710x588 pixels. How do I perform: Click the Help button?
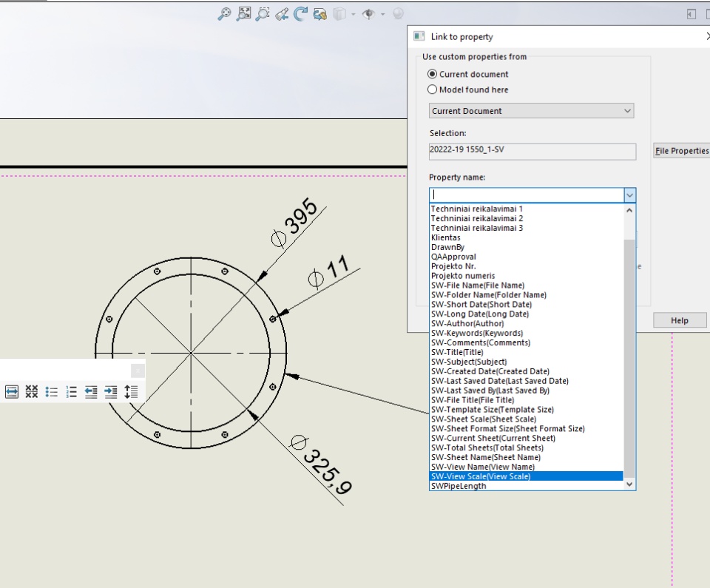[x=680, y=320]
